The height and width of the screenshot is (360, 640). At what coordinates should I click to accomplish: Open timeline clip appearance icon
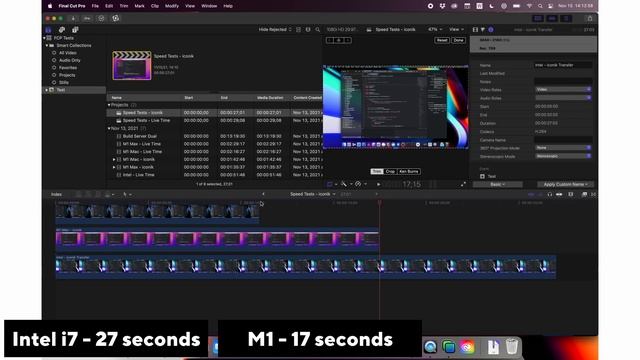coord(571,194)
